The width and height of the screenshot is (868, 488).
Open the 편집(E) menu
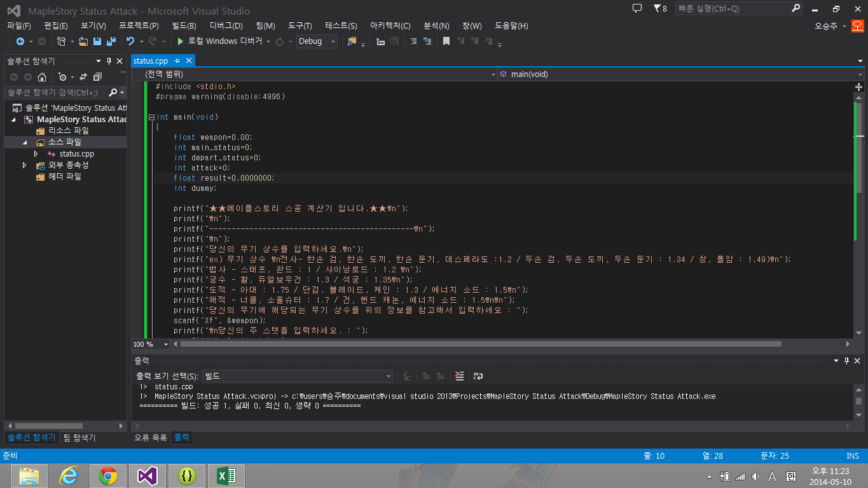[56, 26]
